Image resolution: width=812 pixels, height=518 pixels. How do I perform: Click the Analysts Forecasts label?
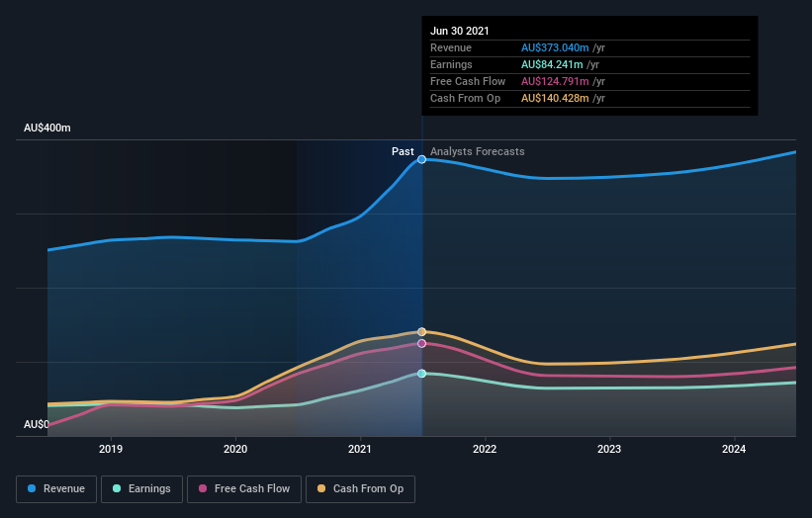click(478, 151)
